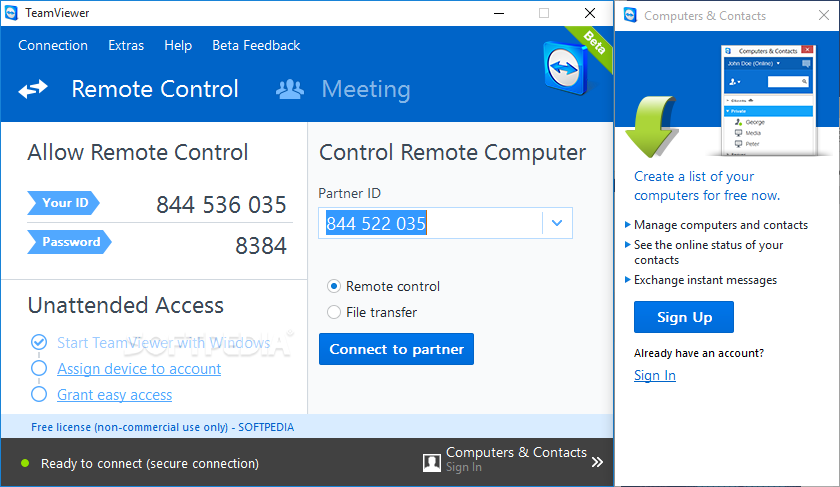Click Free license non-commercial use text
The width and height of the screenshot is (840, 487).
[162, 427]
